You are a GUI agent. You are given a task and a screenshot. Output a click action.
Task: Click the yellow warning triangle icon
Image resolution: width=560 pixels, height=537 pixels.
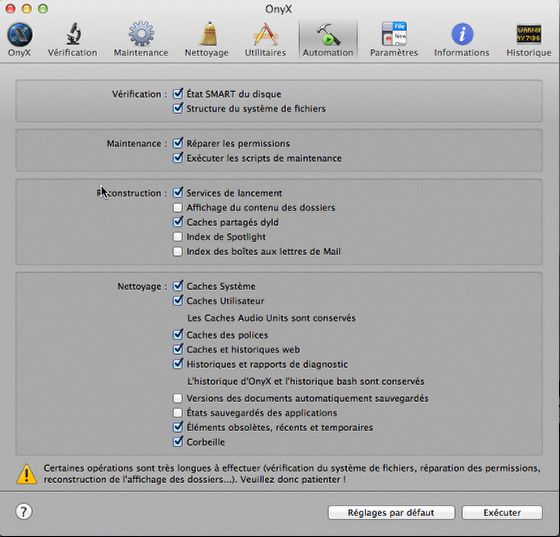tap(27, 474)
